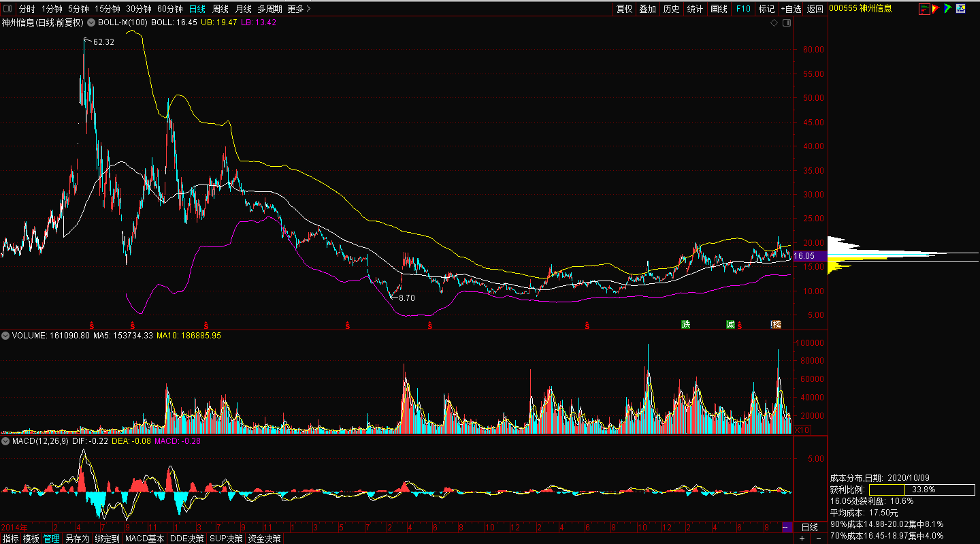980x544 pixels.
Task: Open the blue window panel icon
Action: pos(960,9)
